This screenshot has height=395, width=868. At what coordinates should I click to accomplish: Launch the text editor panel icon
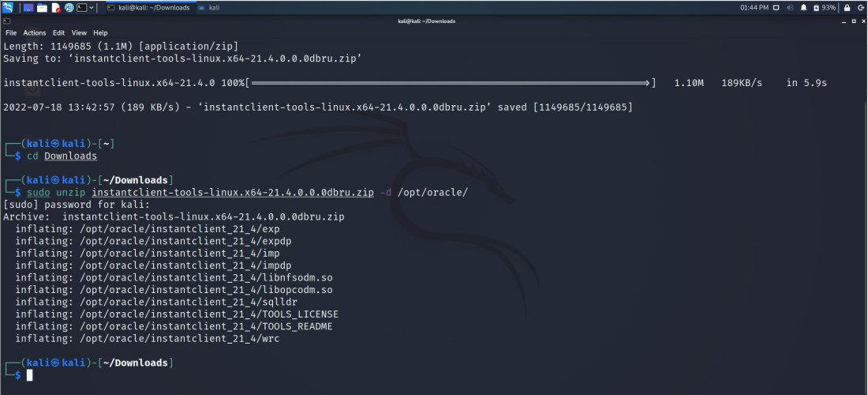point(55,7)
